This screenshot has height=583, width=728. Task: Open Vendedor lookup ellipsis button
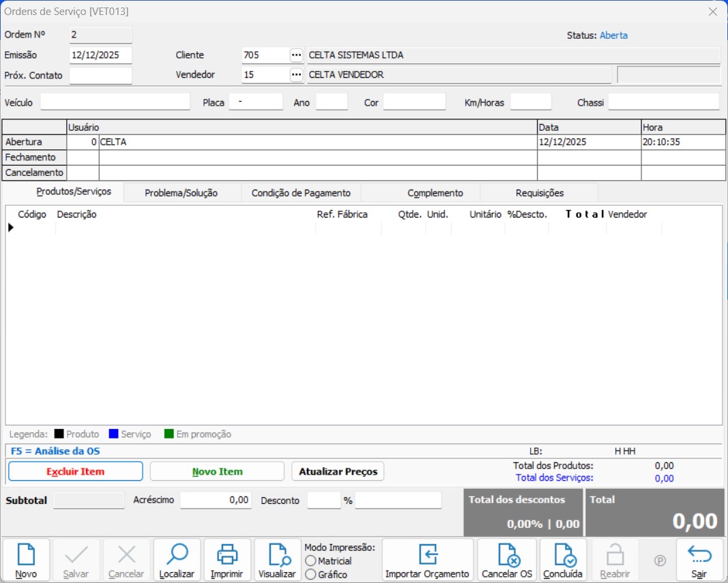[x=296, y=75]
